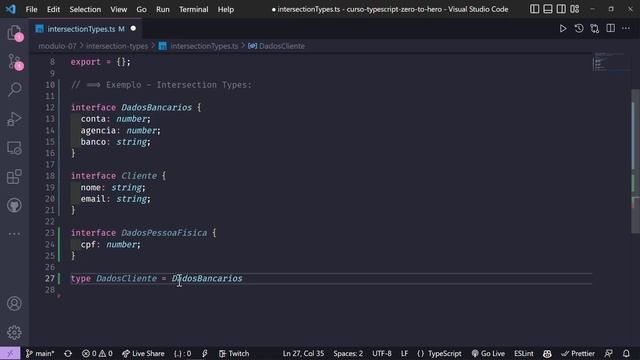Viewport: 640px width, 360px height.
Task: Open the Accounts menu
Action: tap(14, 304)
